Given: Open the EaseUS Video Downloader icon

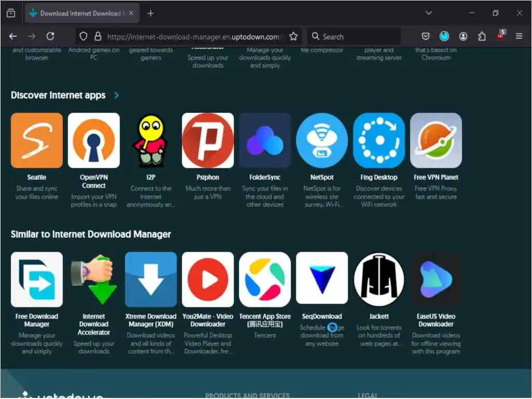Looking at the screenshot, I should click(x=436, y=279).
